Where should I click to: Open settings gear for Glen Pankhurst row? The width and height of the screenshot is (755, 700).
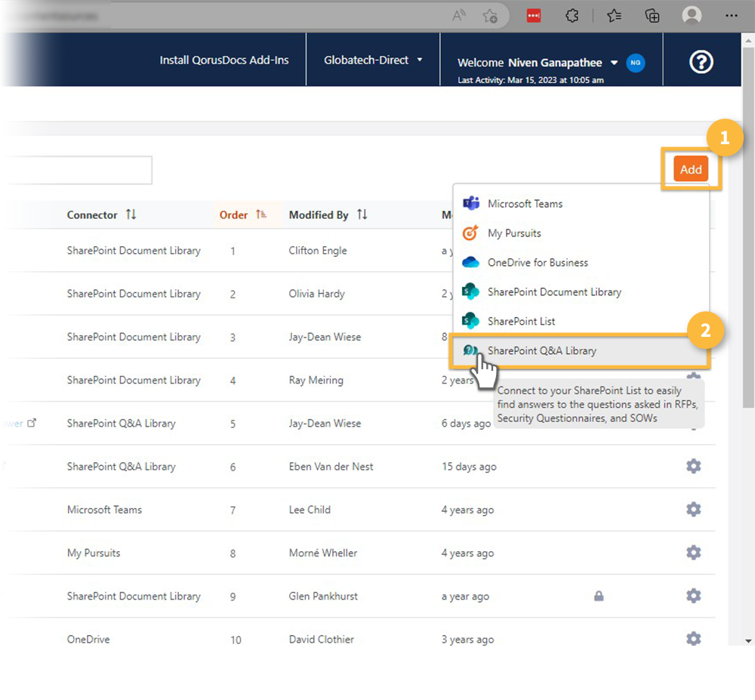coord(693,596)
